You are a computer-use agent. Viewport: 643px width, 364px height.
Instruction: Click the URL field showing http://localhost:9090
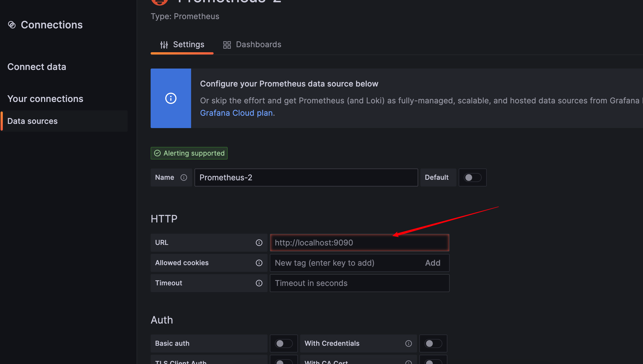[360, 243]
